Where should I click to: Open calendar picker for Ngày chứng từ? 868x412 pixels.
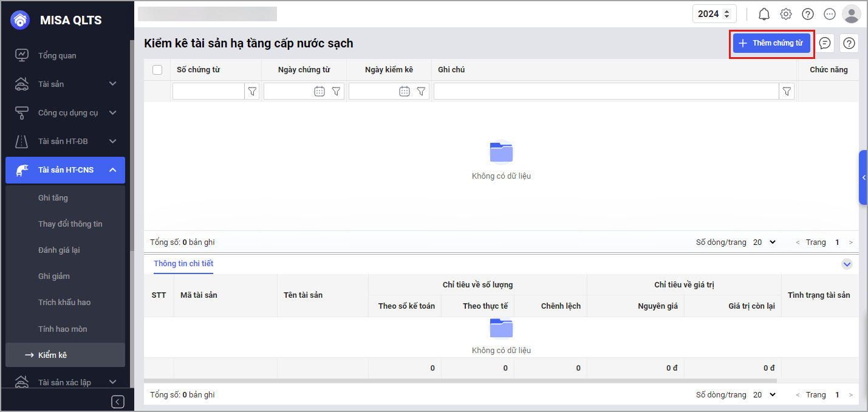[320, 91]
